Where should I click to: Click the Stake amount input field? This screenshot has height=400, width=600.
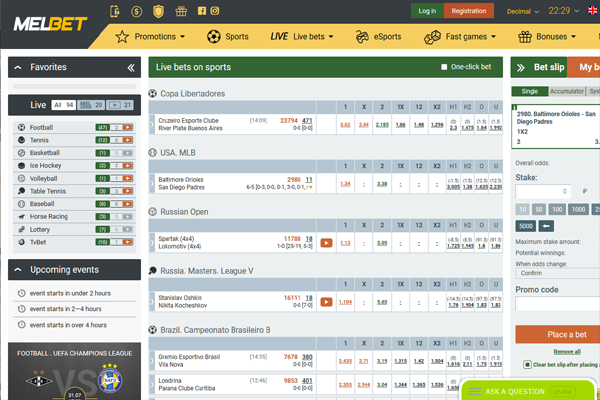(x=543, y=191)
